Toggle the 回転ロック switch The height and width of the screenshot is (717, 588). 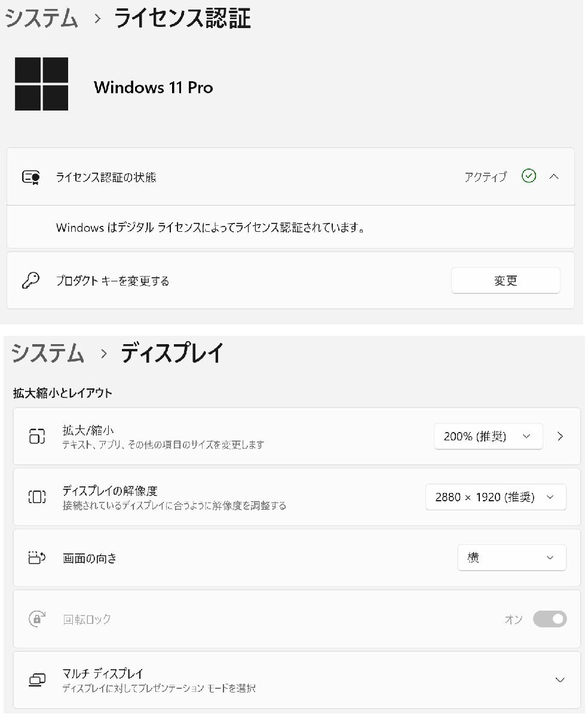(550, 619)
